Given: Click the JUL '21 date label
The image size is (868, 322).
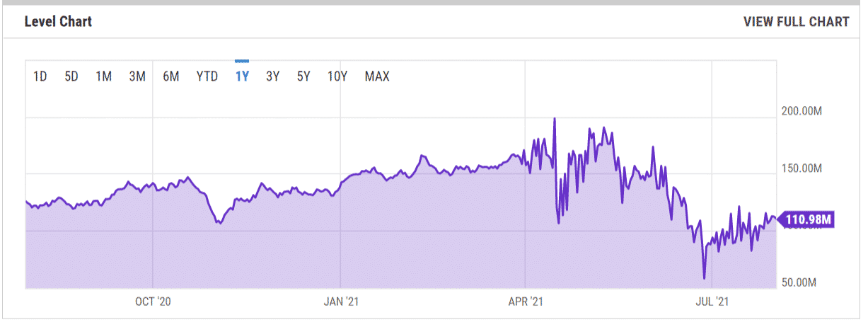Looking at the screenshot, I should click(x=712, y=301).
